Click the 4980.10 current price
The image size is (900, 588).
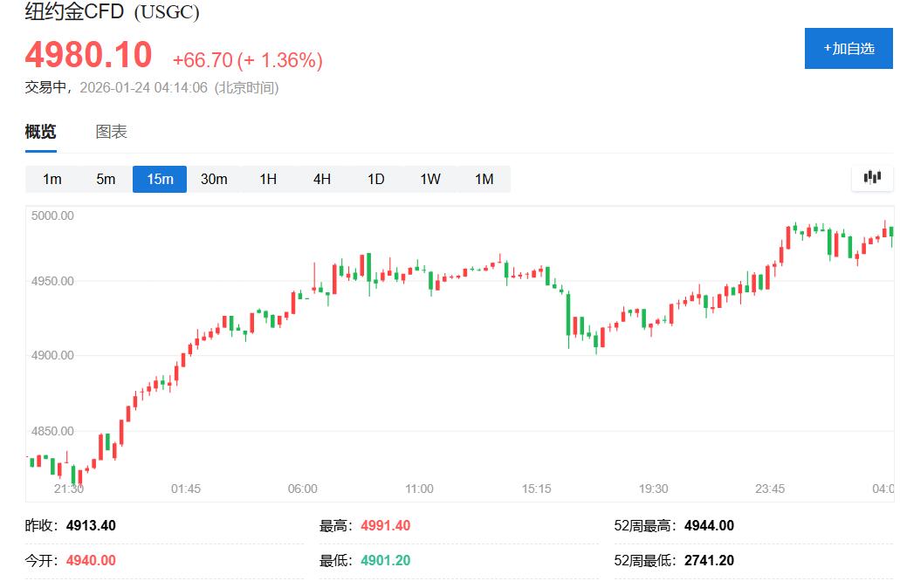click(x=88, y=55)
